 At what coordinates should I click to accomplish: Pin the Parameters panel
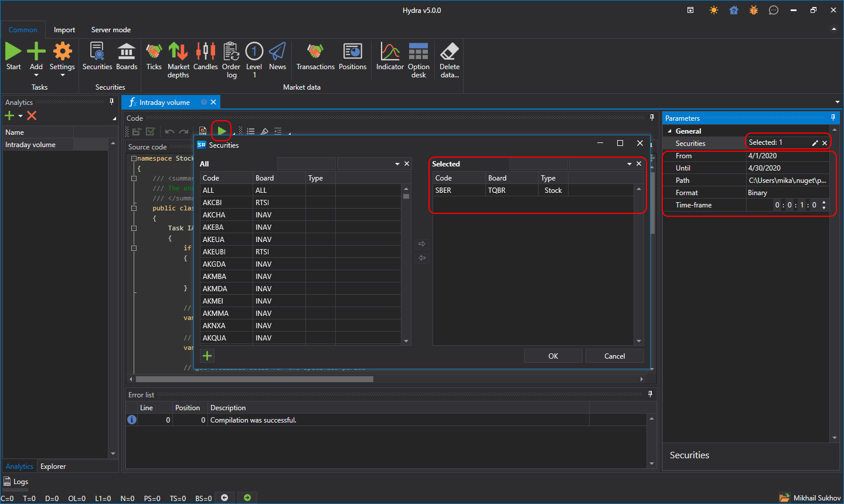tap(833, 118)
